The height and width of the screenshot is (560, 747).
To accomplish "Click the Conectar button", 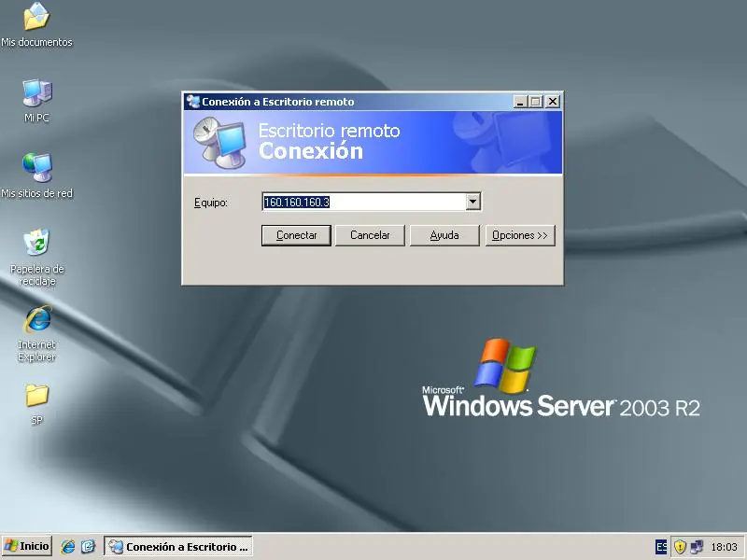I will (x=296, y=235).
